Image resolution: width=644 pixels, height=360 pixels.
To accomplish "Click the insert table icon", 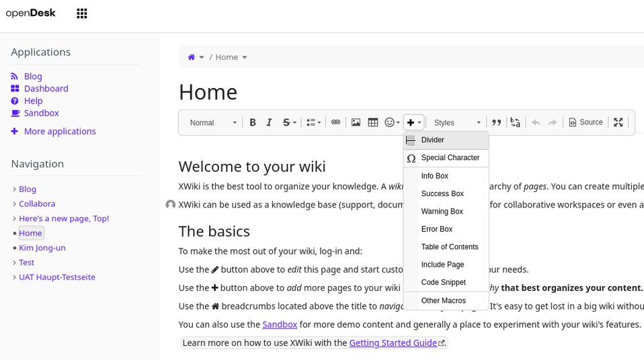I will 372,122.
